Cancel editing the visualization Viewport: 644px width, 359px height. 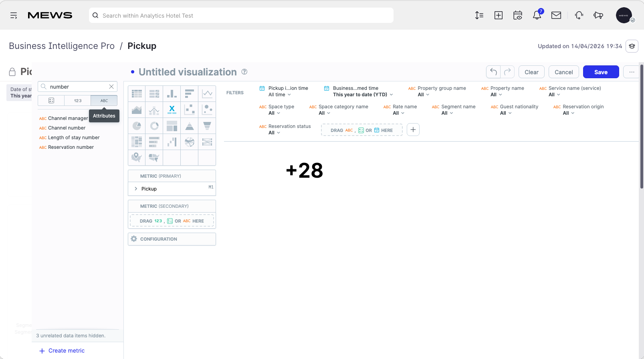[x=563, y=72]
